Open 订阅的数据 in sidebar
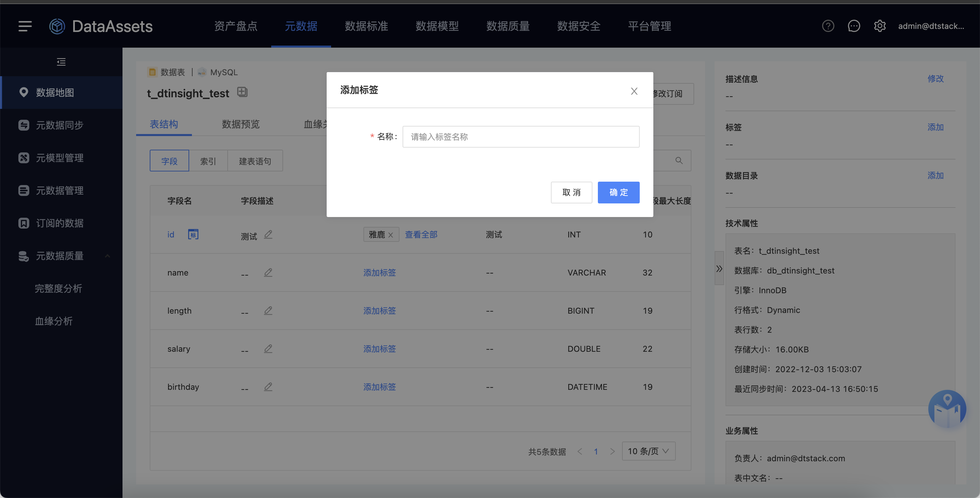 pyautogui.click(x=62, y=223)
